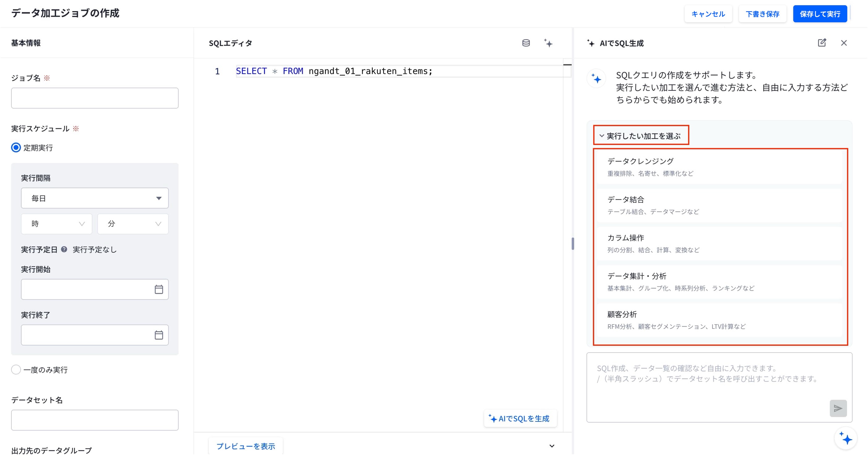868x455 pixels.
Task: Click the 保存して実行 button
Action: tap(820, 14)
